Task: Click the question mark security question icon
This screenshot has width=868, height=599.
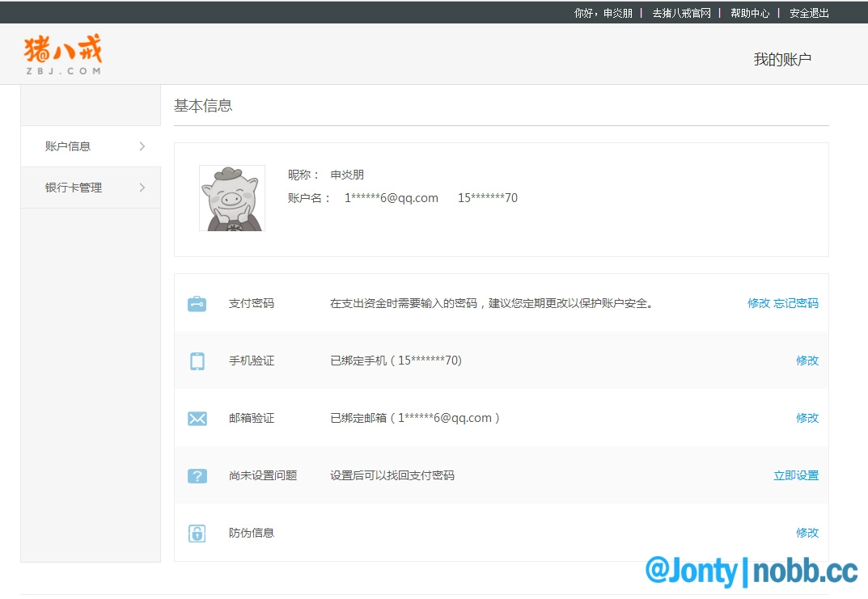Action: 197,476
